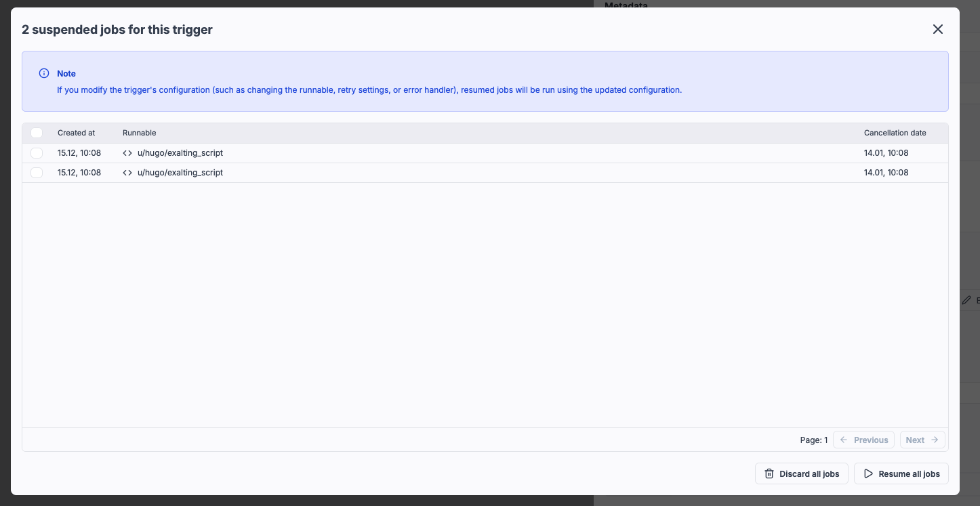
Task: Click first row's cancellation date 14.01, 10:08
Action: pos(886,153)
